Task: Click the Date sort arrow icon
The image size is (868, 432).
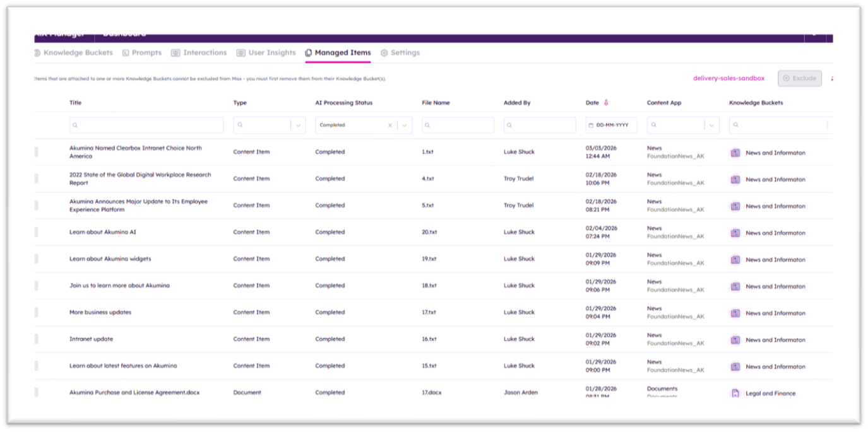Action: pos(606,102)
